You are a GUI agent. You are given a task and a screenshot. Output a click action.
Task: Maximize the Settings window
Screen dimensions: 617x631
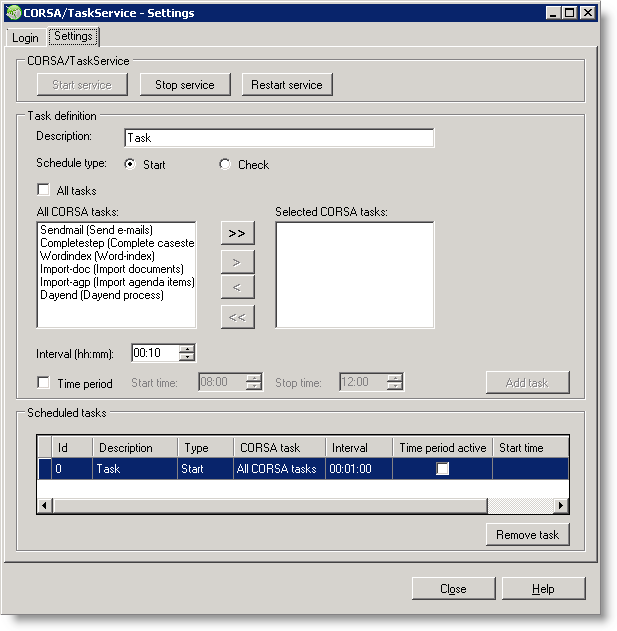click(570, 13)
